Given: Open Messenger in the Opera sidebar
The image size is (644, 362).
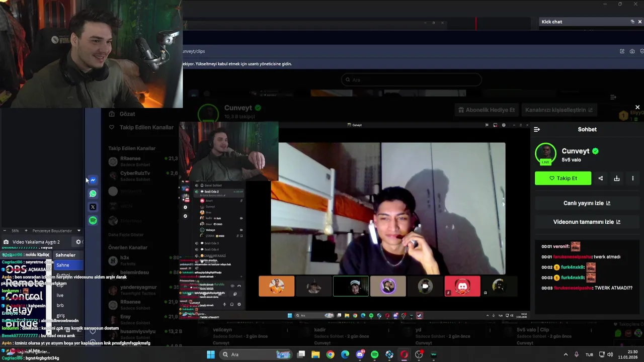Looking at the screenshot, I should (x=93, y=180).
